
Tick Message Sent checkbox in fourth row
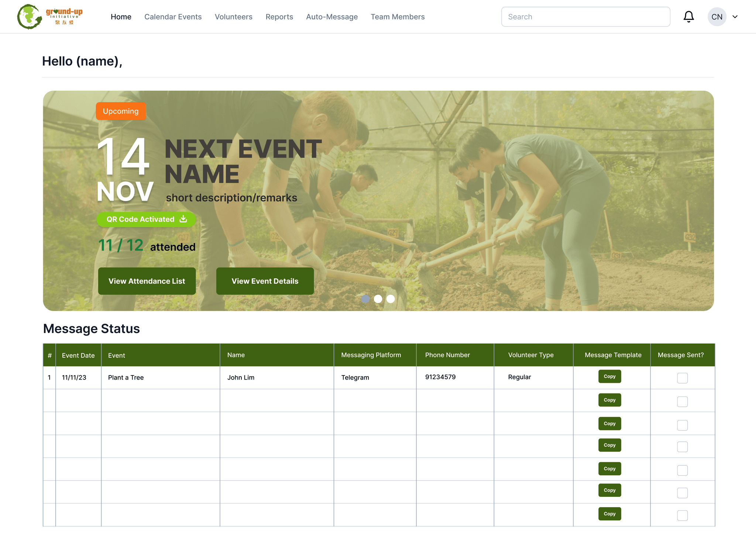click(x=682, y=447)
